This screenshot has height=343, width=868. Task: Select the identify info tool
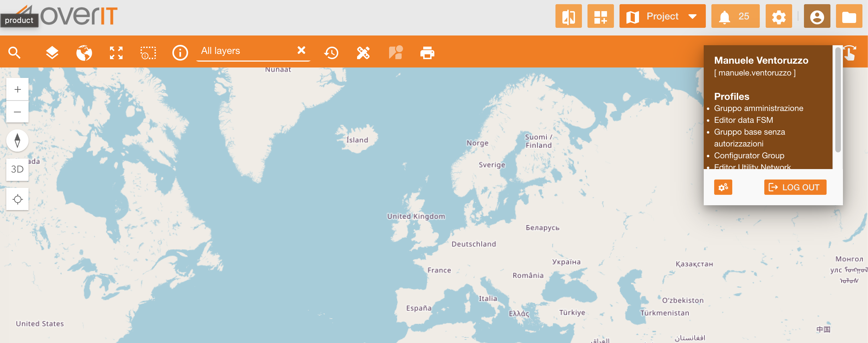(x=180, y=53)
